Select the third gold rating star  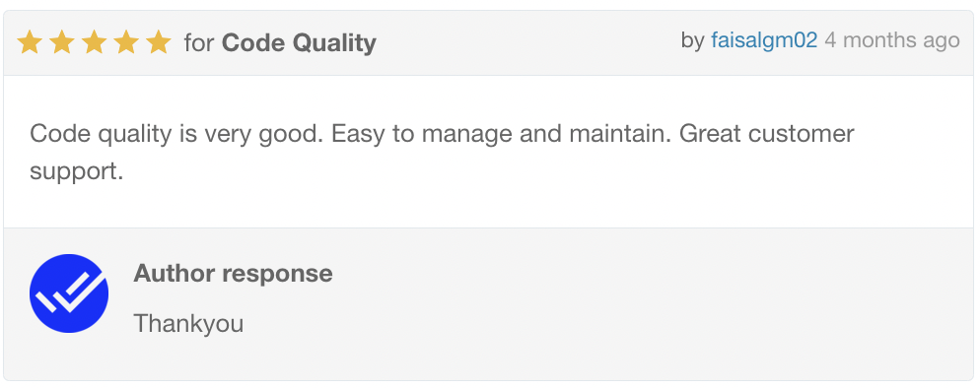coord(94,42)
